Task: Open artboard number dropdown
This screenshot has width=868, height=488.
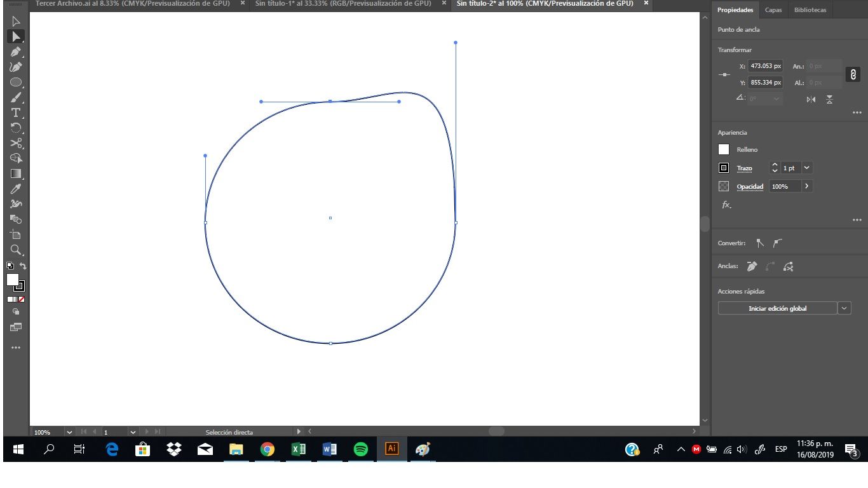Action: click(x=133, y=432)
